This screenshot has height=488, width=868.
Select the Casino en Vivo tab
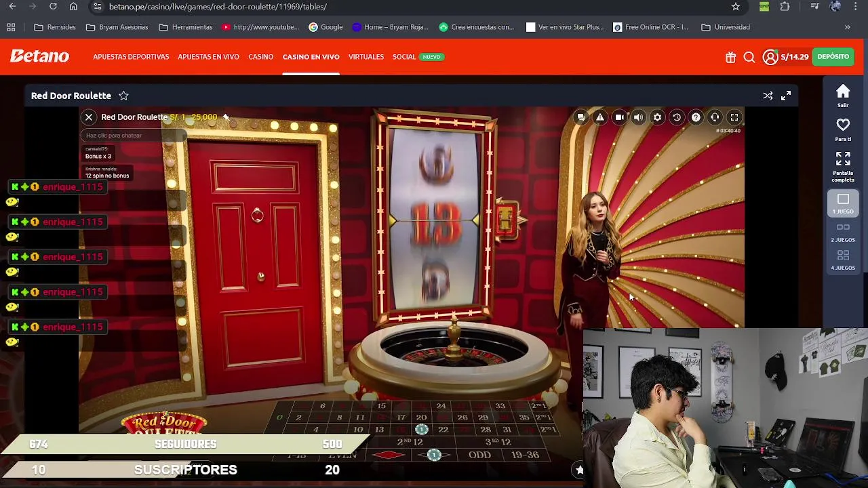click(x=311, y=57)
